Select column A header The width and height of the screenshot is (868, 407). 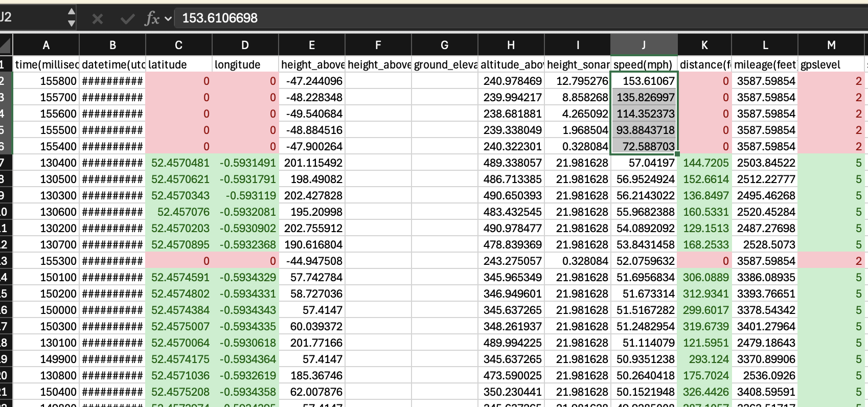[x=46, y=45]
